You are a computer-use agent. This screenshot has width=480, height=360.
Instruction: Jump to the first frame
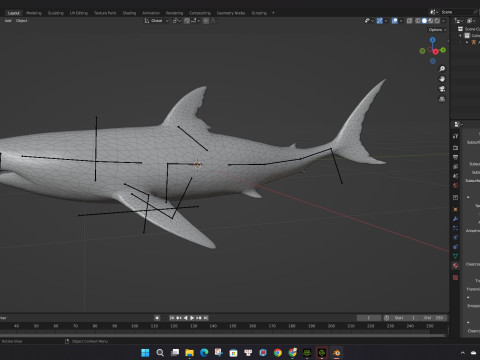coord(172,318)
